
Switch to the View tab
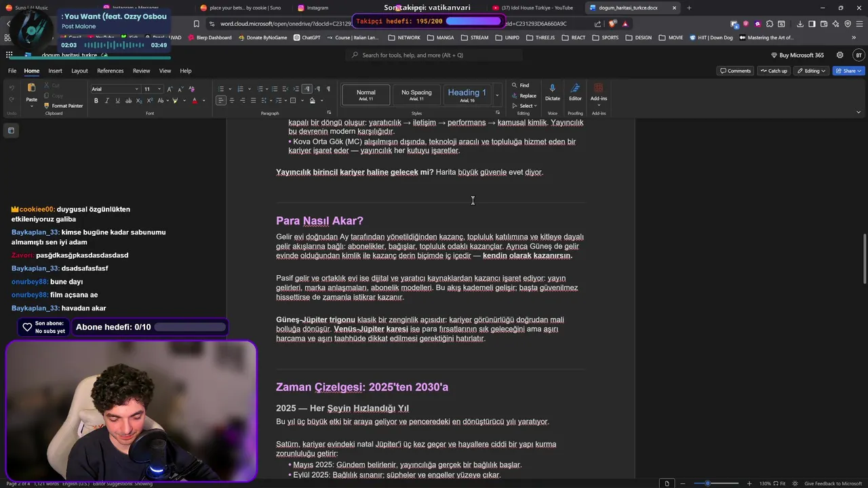(165, 70)
